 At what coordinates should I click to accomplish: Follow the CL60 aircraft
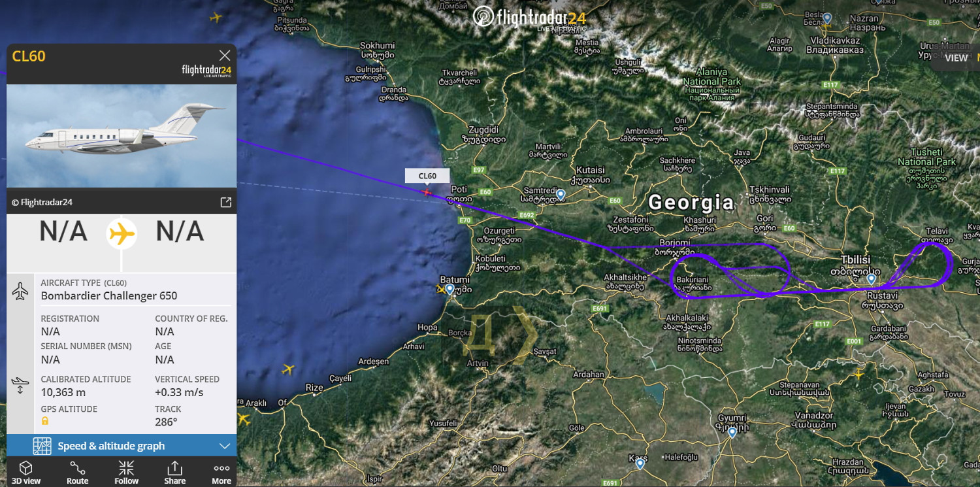pos(126,473)
